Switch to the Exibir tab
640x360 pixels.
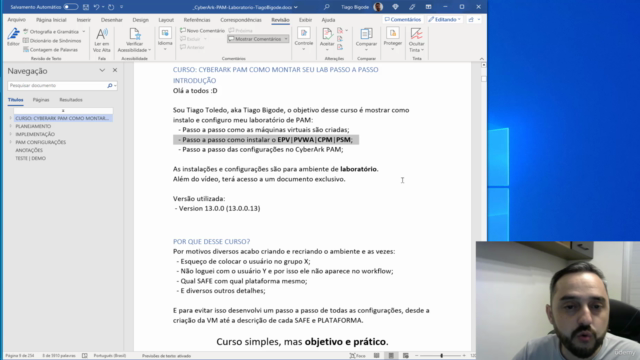pyautogui.click(x=305, y=20)
